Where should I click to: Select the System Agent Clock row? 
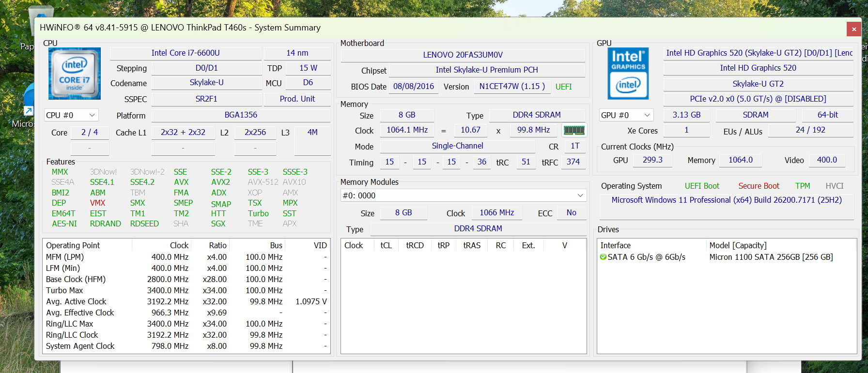[x=186, y=346]
